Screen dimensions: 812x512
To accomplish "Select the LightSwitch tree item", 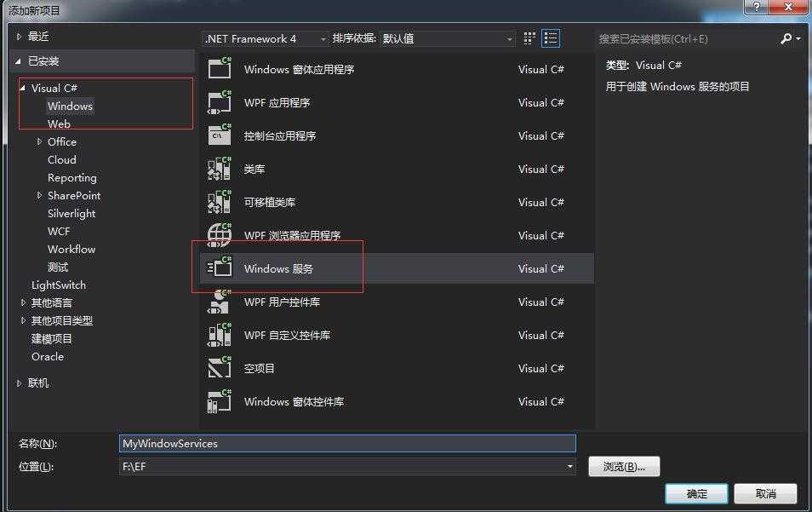I will 59,285.
